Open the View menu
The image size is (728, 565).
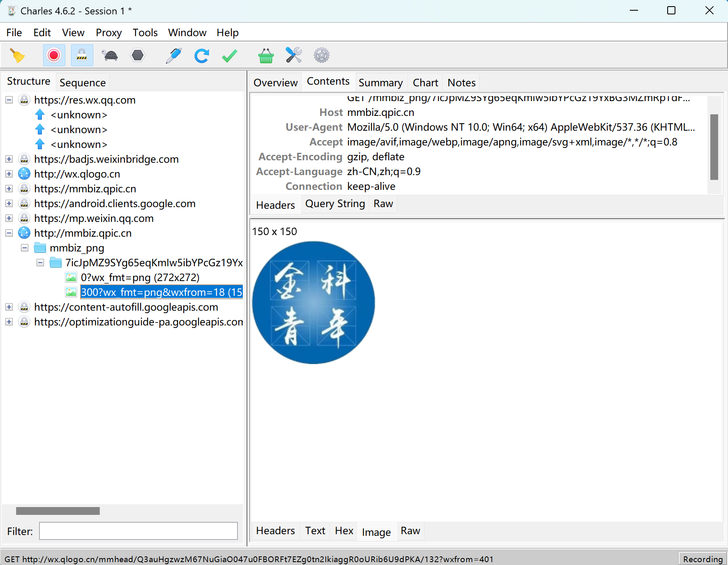[73, 32]
